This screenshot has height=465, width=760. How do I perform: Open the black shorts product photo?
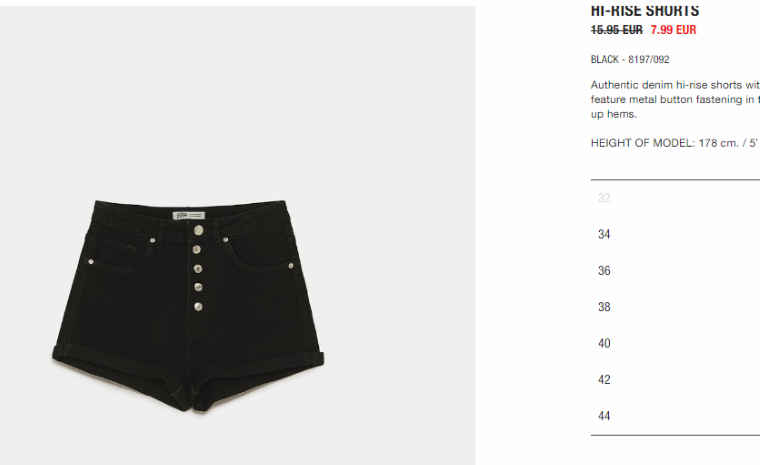click(x=189, y=305)
